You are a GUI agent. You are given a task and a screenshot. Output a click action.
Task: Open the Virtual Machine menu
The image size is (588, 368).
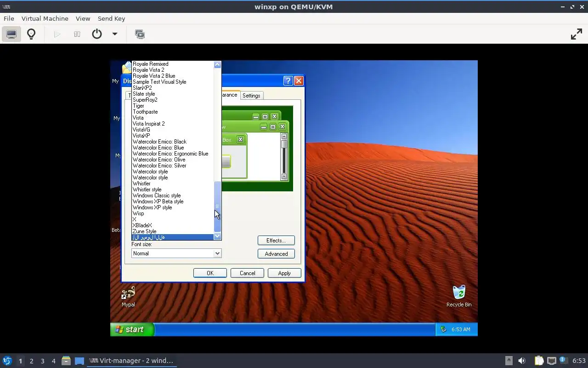click(45, 18)
